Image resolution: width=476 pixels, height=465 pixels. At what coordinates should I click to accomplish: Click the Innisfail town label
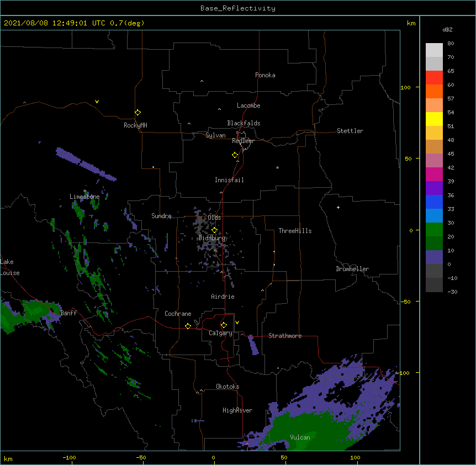[229, 180]
